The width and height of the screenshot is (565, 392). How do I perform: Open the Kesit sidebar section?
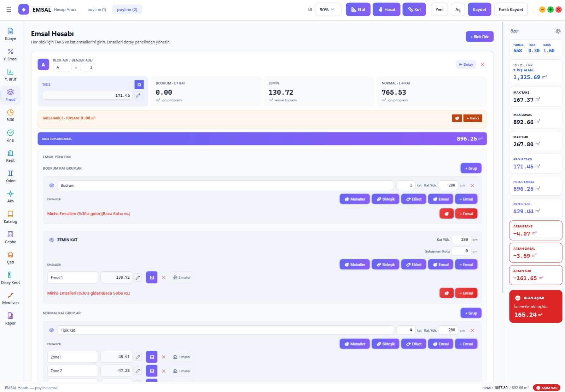point(10,156)
